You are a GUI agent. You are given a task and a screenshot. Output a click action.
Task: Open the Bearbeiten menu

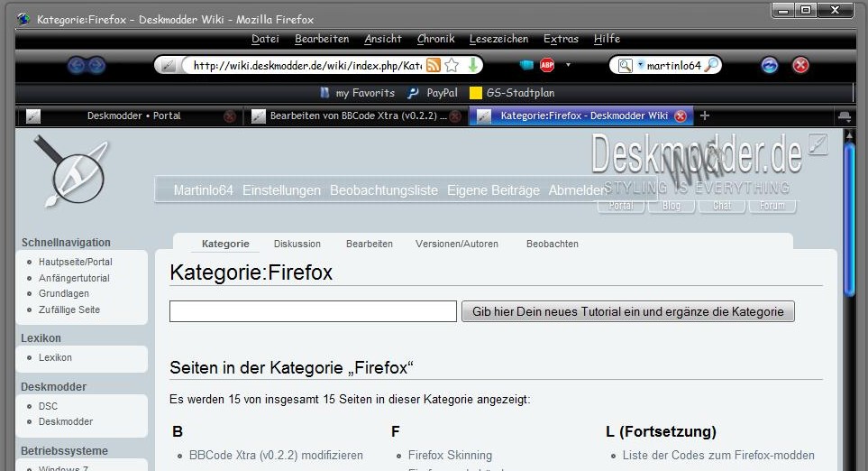click(322, 39)
